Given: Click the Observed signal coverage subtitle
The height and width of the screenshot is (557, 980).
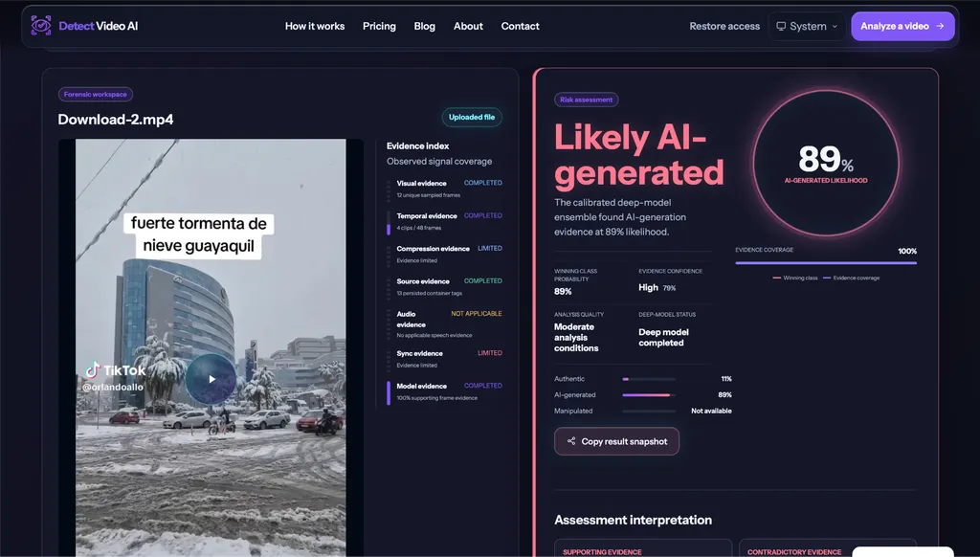Looking at the screenshot, I should [x=438, y=162].
